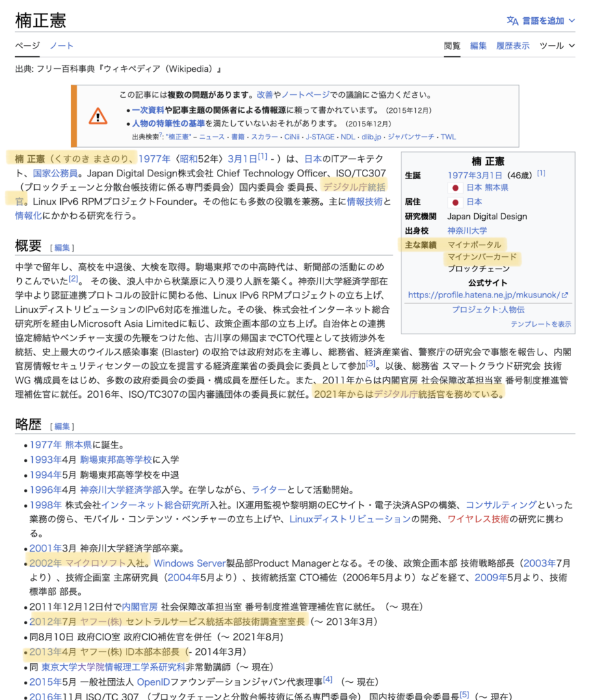Click the 1998年 link in 略歴
Screen dimensions: 591x700
(x=45, y=505)
